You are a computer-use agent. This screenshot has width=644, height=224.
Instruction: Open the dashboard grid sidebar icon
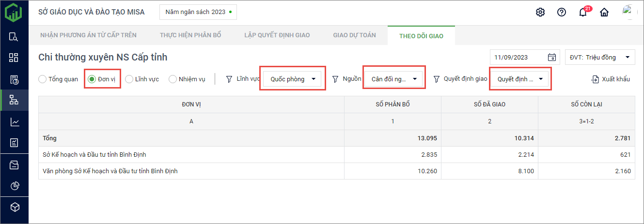point(14,58)
